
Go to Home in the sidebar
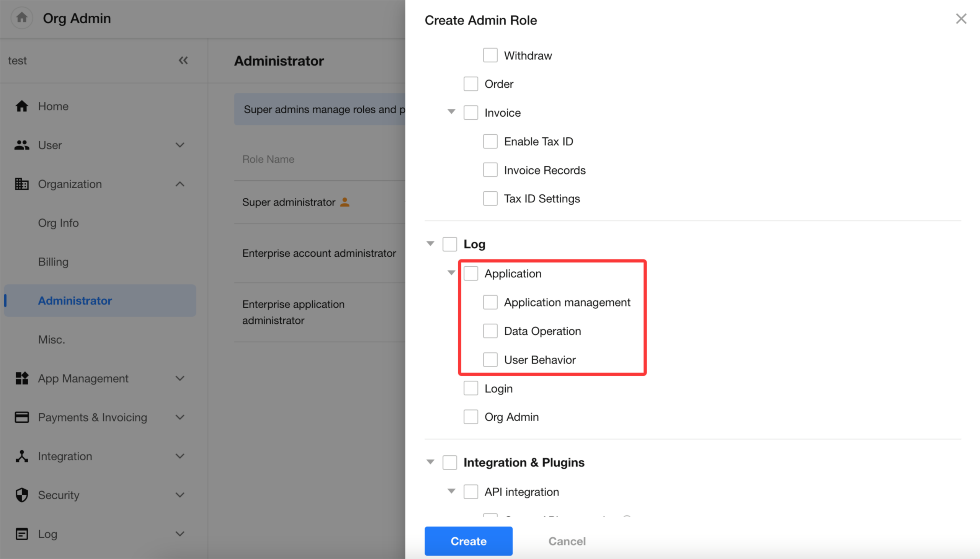click(x=53, y=106)
